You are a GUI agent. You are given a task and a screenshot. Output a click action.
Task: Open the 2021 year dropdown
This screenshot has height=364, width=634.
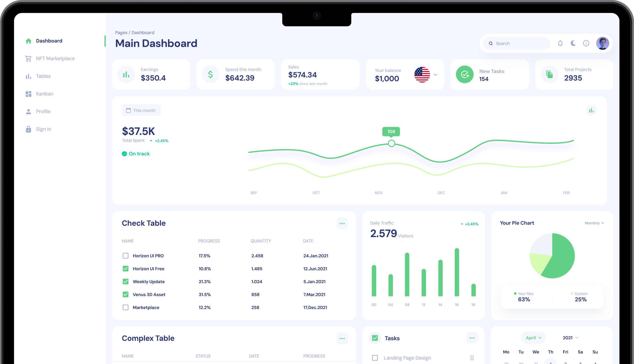click(570, 338)
